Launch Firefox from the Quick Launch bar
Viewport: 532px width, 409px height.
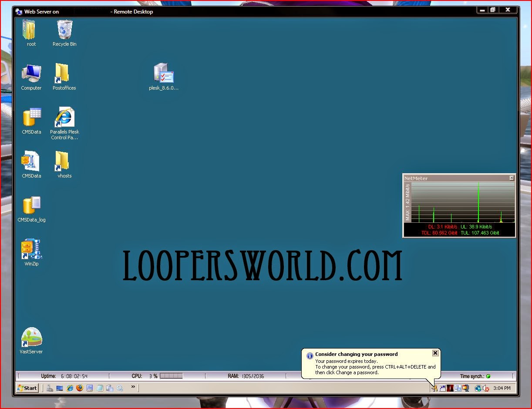click(79, 388)
